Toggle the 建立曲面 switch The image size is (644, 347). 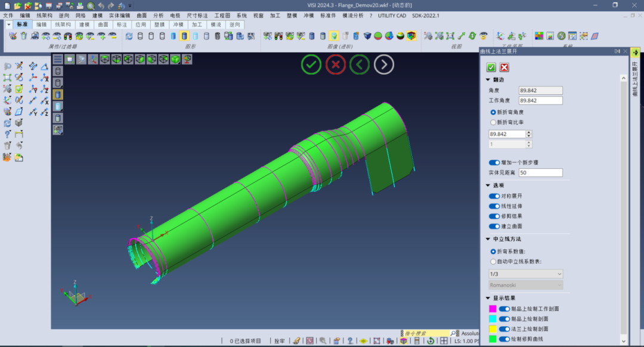pyautogui.click(x=494, y=227)
